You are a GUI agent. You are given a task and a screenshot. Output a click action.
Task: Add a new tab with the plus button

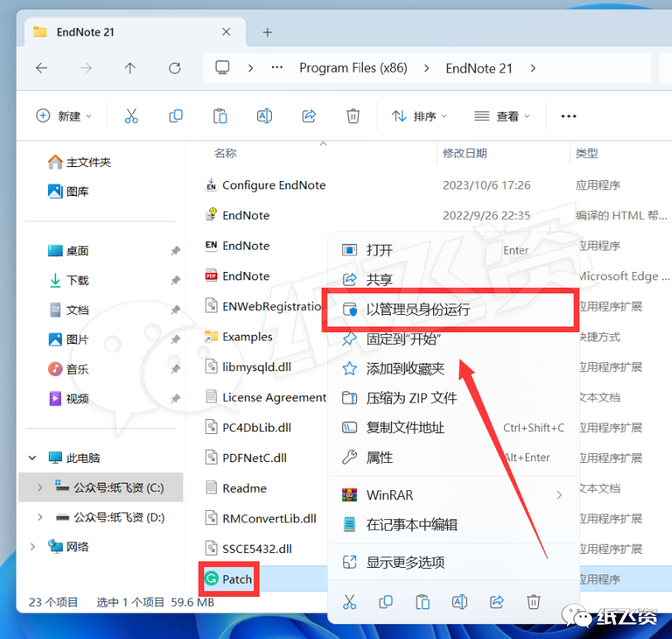(x=268, y=32)
